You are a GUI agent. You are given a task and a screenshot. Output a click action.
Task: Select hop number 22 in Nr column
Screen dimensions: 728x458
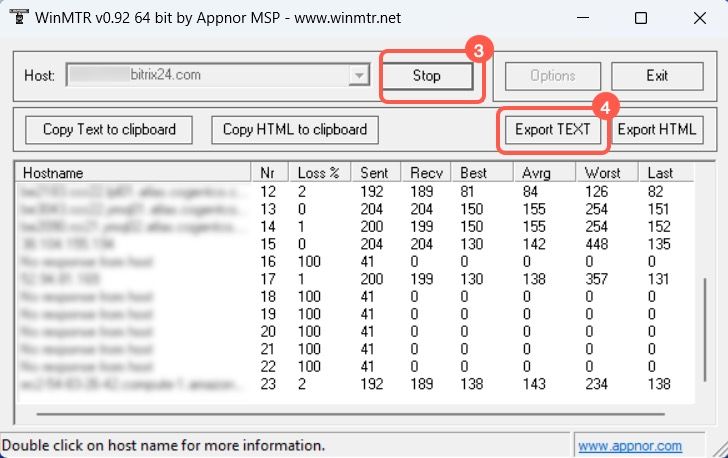click(x=268, y=366)
